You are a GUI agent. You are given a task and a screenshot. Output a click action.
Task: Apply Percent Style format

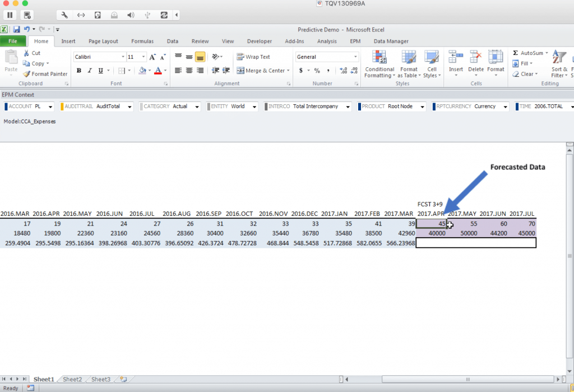(317, 70)
